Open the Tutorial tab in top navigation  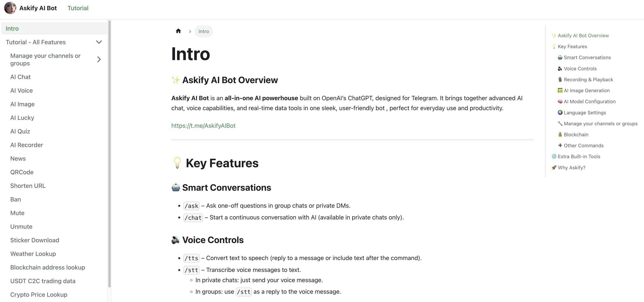78,8
